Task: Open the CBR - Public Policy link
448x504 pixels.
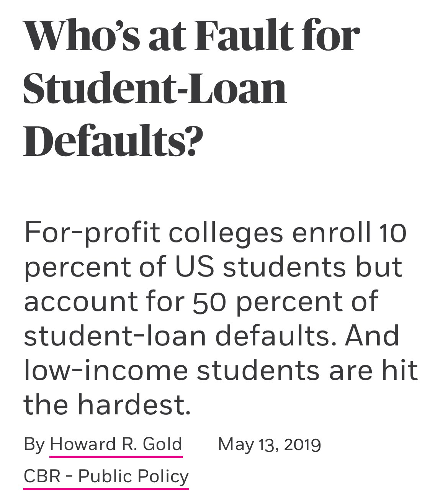Action: tap(106, 476)
